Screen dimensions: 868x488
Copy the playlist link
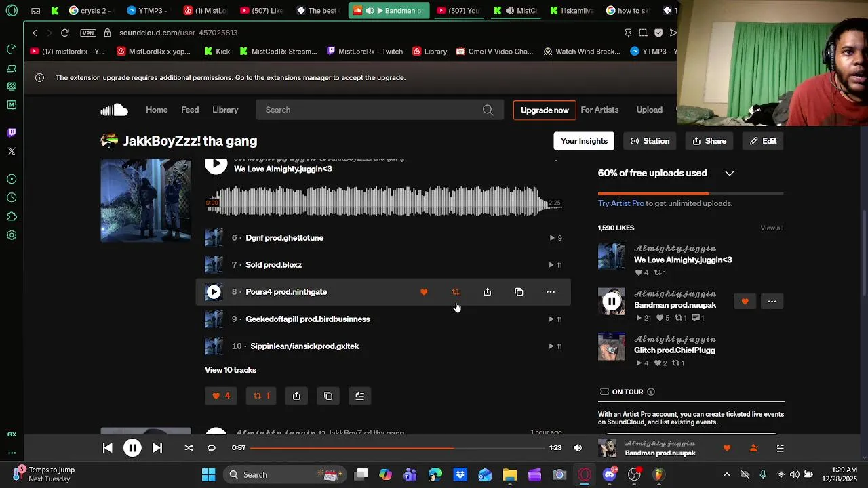[x=328, y=396]
